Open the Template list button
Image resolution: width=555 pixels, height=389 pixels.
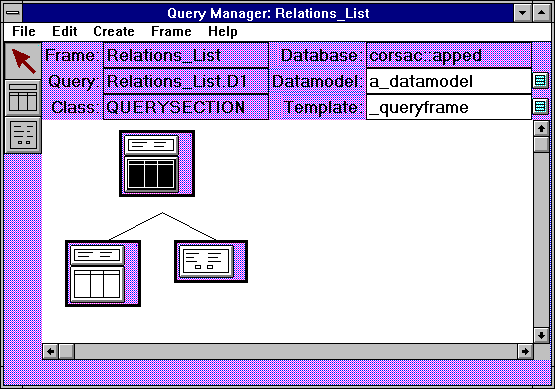tap(540, 106)
